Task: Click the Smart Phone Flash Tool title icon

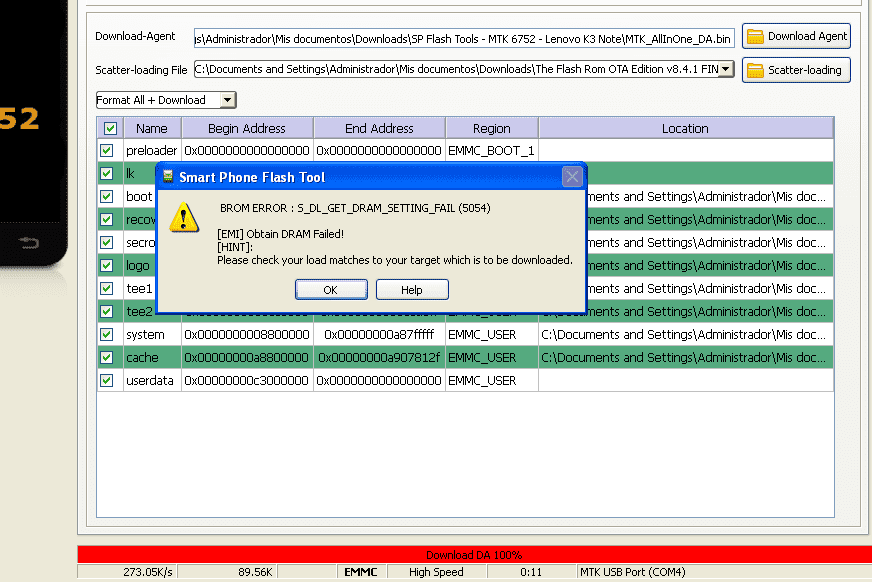Action: tap(167, 177)
